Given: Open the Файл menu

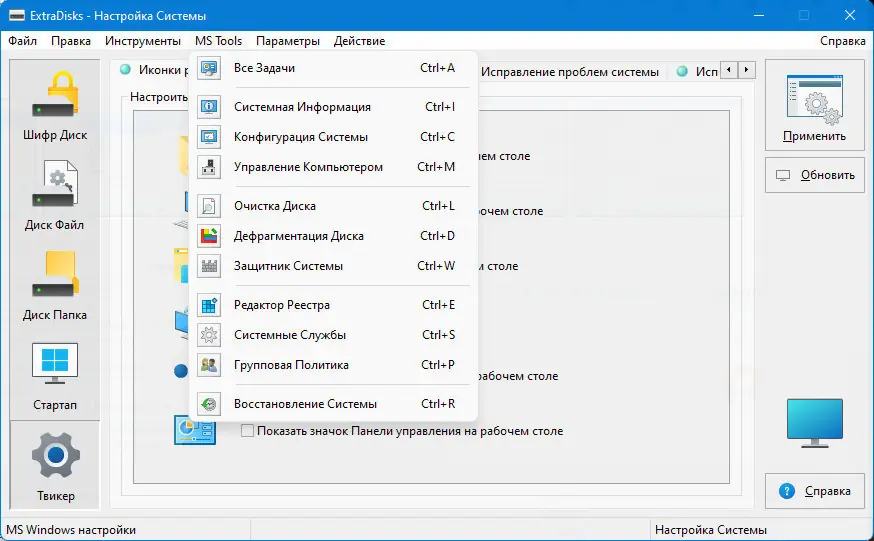Looking at the screenshot, I should tap(22, 41).
